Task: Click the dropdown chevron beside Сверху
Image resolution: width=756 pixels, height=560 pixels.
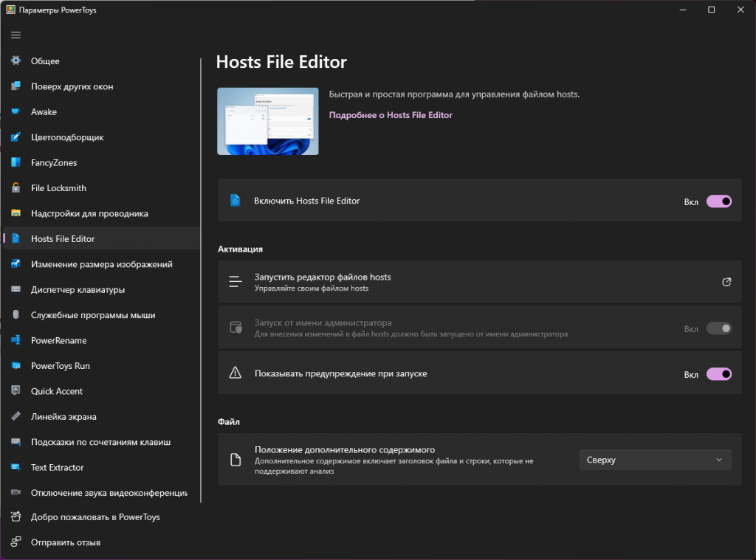Action: click(x=719, y=460)
